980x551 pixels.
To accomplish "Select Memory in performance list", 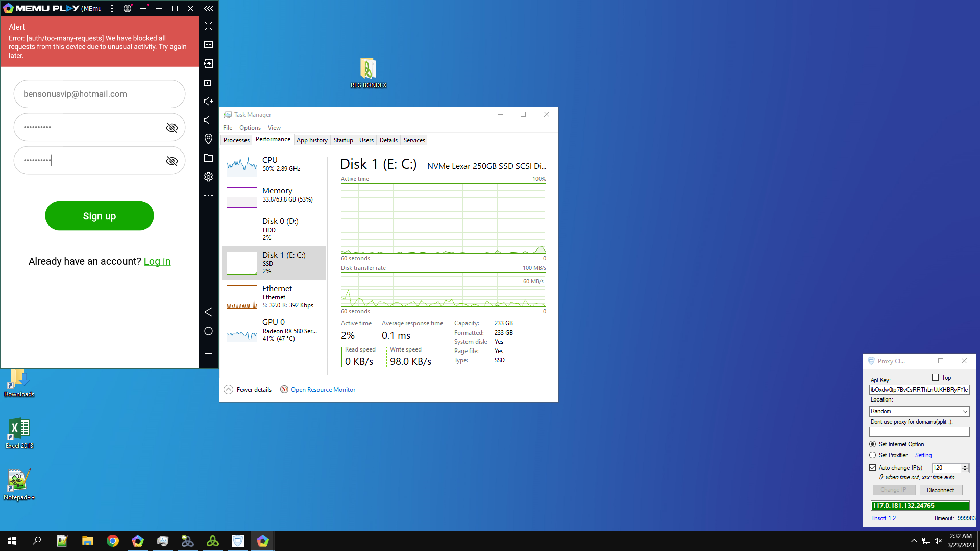I will pyautogui.click(x=274, y=197).
